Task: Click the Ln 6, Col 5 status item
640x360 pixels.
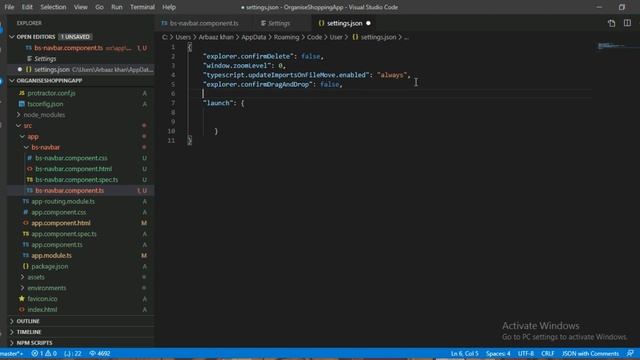Action: click(x=464, y=353)
